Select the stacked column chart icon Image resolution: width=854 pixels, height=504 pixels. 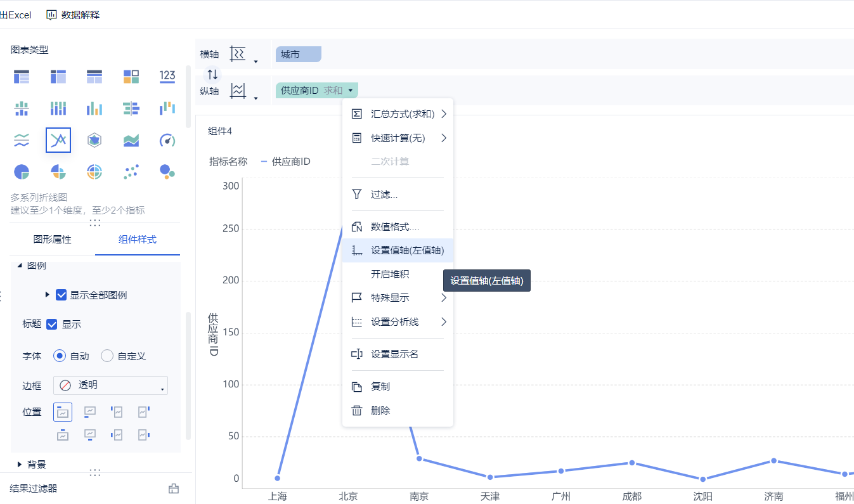(58, 108)
